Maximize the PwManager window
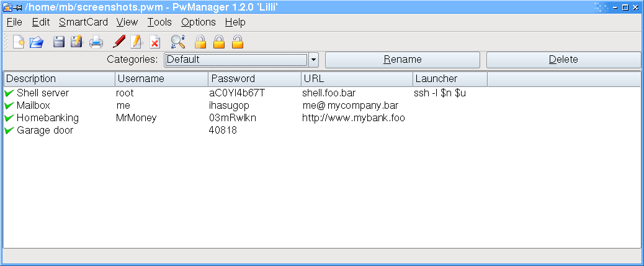Screen dimensions: 644x266 (625, 7)
